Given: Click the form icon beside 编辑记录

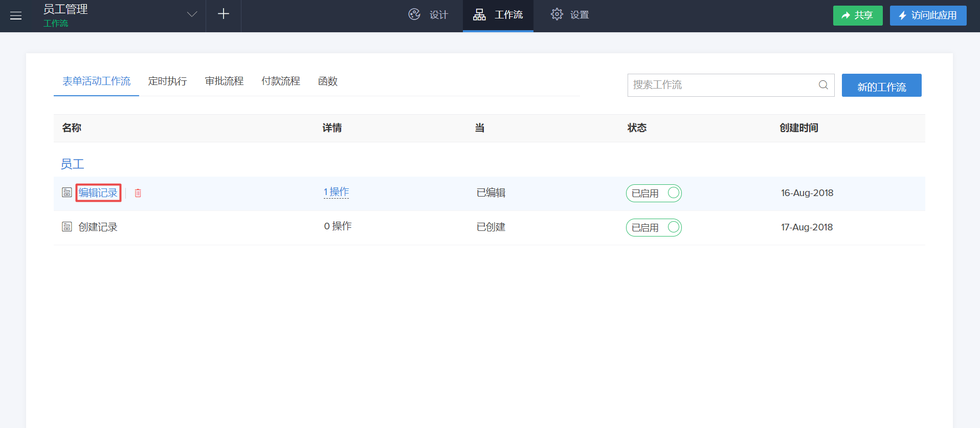Looking at the screenshot, I should 67,192.
